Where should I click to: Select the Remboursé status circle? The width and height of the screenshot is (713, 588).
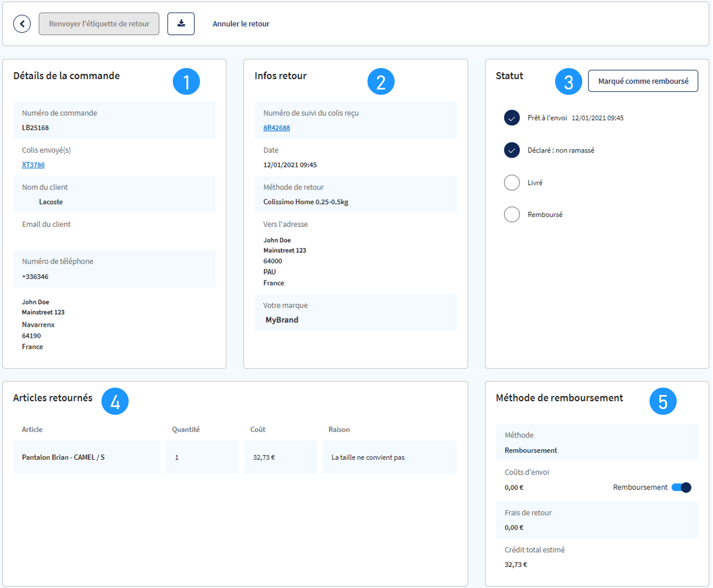pos(512,214)
